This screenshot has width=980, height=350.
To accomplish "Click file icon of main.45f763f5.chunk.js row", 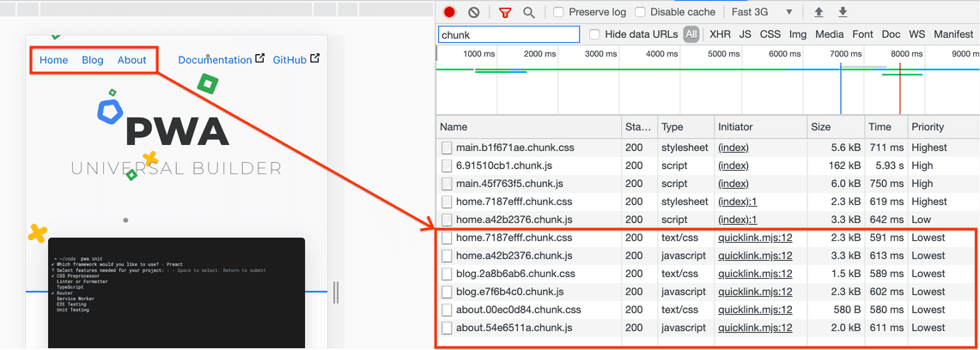I will 447,184.
